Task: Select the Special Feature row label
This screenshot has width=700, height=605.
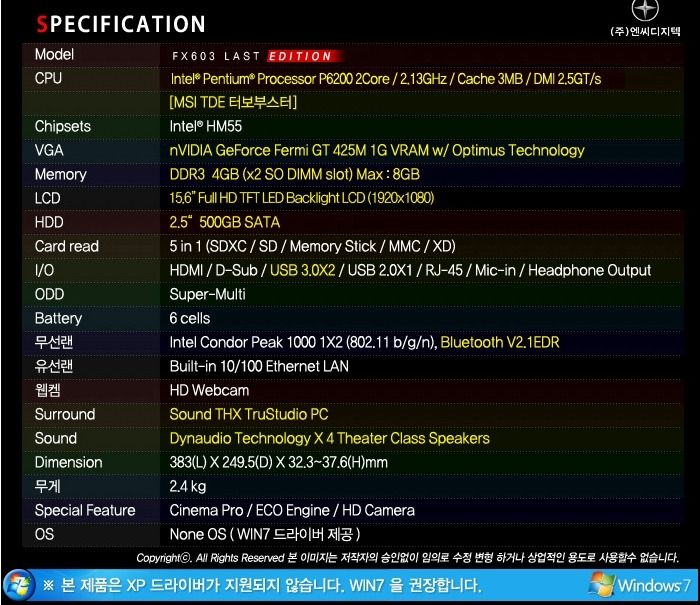Action: tap(85, 511)
